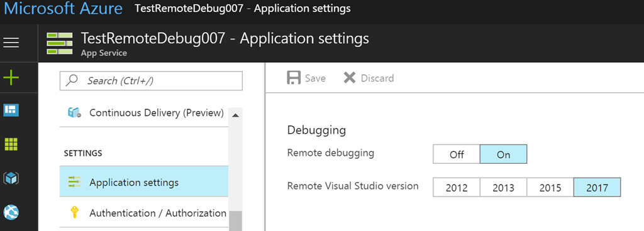
Task: Select Visual Studio version 2013
Action: click(504, 188)
